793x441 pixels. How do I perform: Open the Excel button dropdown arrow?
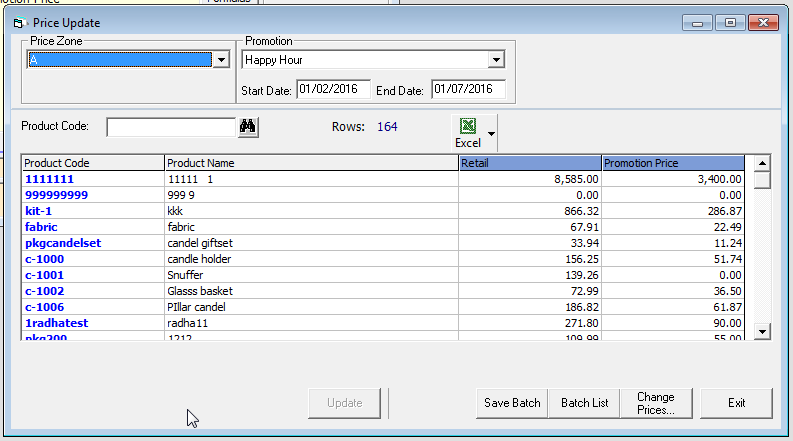(x=491, y=134)
